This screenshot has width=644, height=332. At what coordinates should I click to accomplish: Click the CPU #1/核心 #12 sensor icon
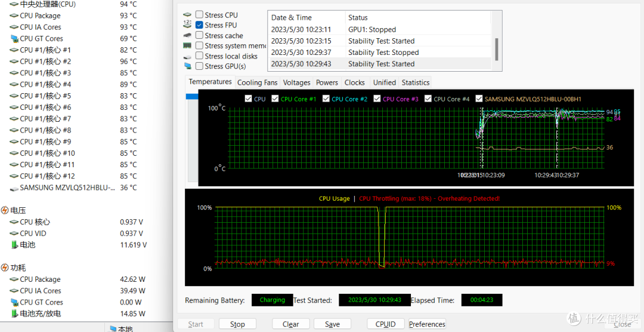pos(14,176)
